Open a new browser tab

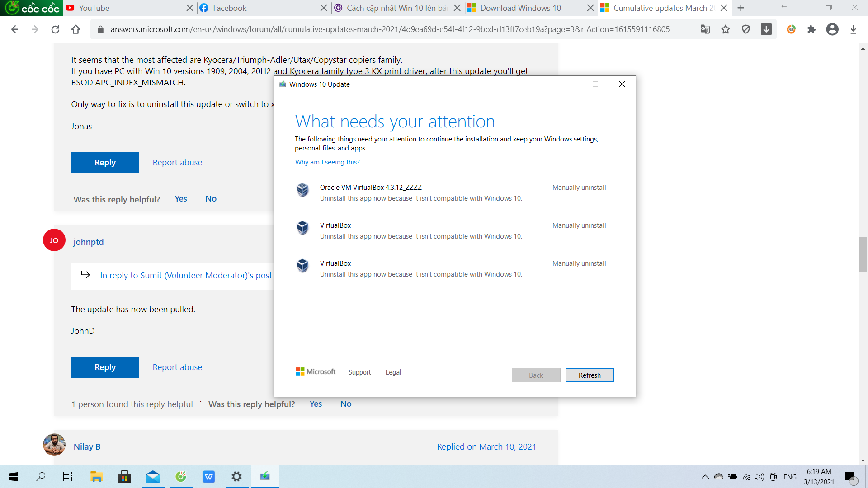pos(741,8)
